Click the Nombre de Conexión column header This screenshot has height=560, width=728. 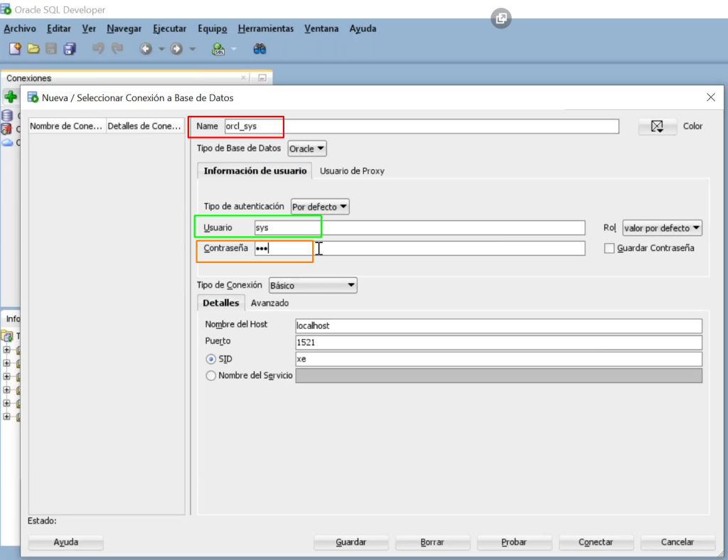68,126
